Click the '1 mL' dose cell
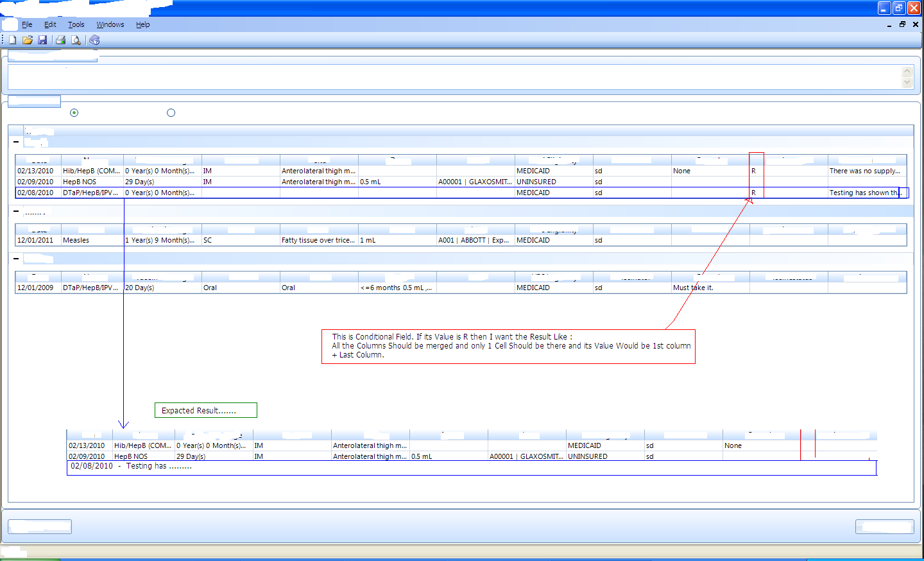Viewport: 924px width, 561px height. 398,241
